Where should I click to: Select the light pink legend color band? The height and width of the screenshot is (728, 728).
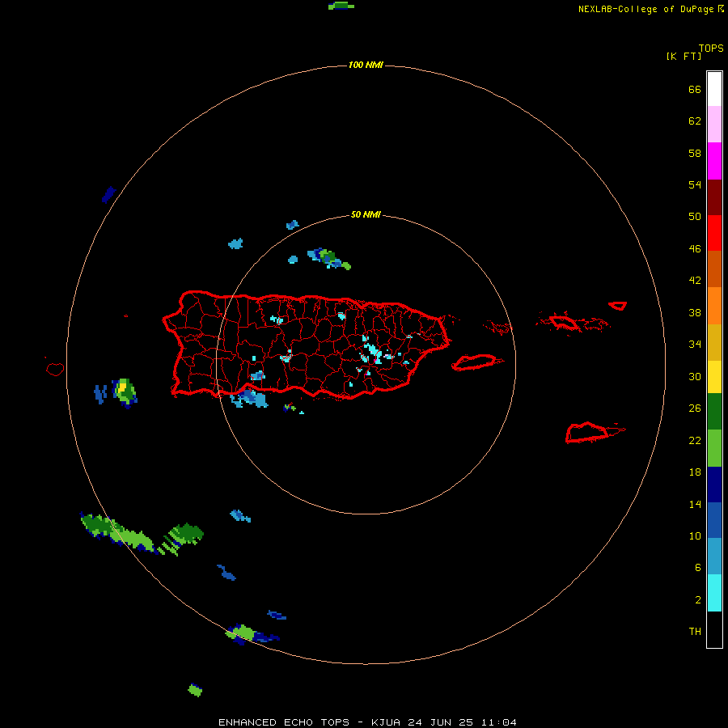pyautogui.click(x=714, y=124)
